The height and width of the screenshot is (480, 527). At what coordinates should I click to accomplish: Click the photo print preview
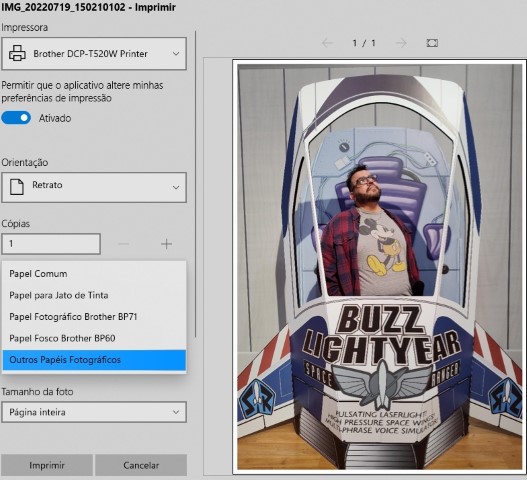(x=379, y=267)
